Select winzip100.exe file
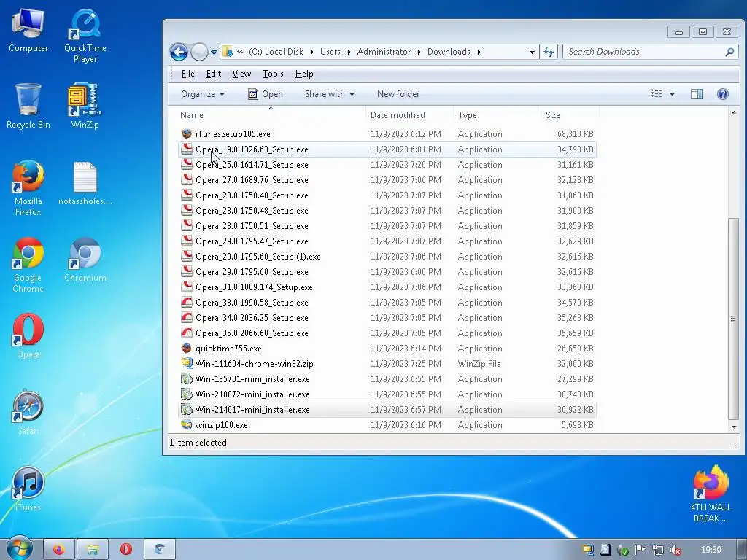Viewport: 747px width, 560px height. click(387, 425)
